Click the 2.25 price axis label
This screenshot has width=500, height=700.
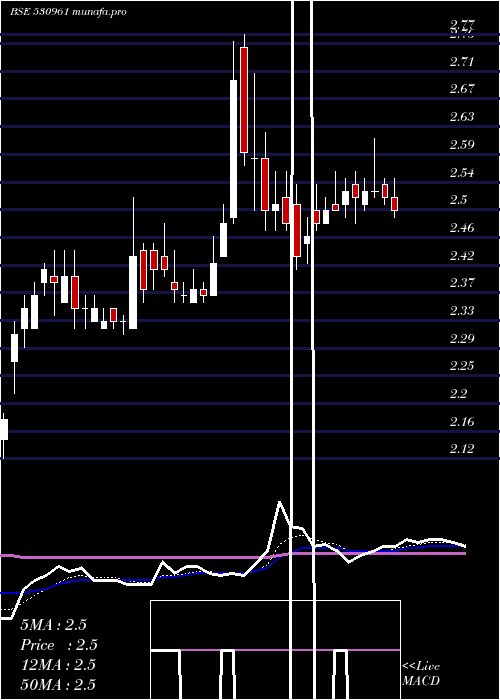(462, 366)
